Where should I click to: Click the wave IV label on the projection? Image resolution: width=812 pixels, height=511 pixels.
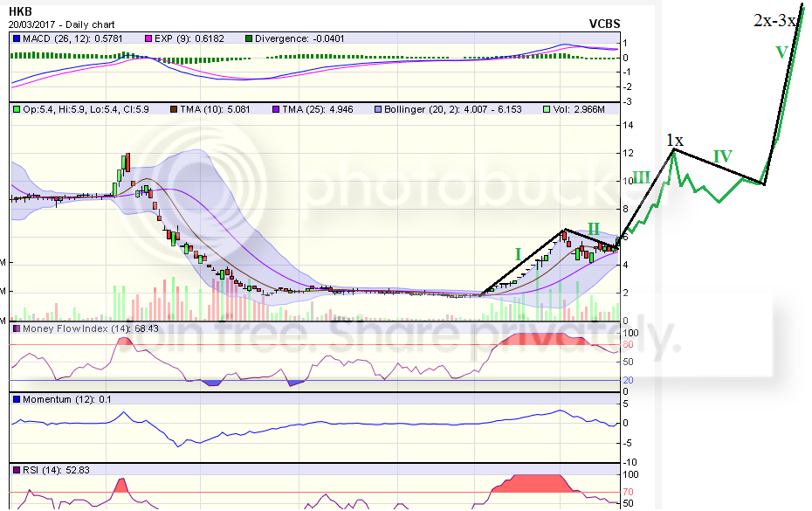pos(722,156)
